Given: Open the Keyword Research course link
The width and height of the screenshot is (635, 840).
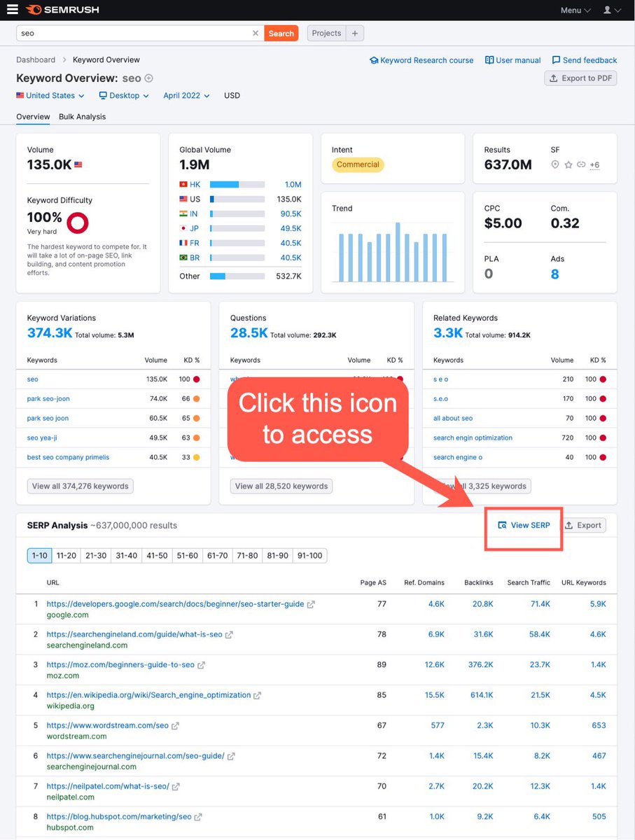Looking at the screenshot, I should 421,60.
